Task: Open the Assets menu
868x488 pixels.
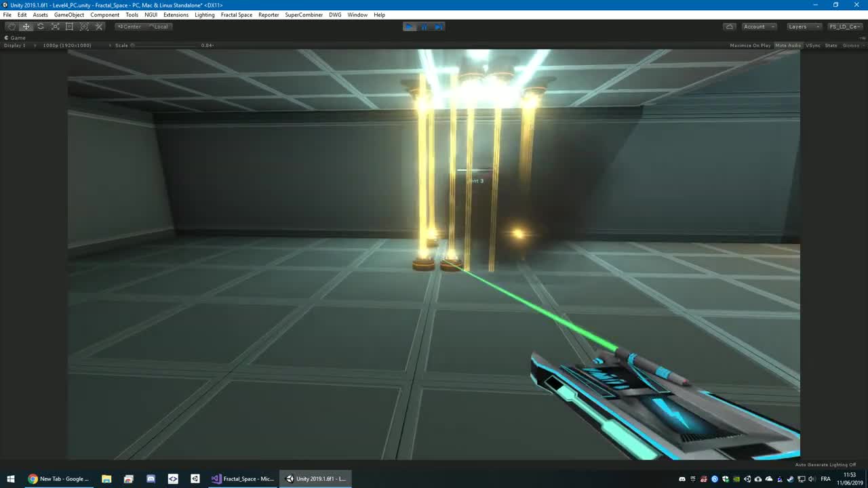Action: click(41, 15)
